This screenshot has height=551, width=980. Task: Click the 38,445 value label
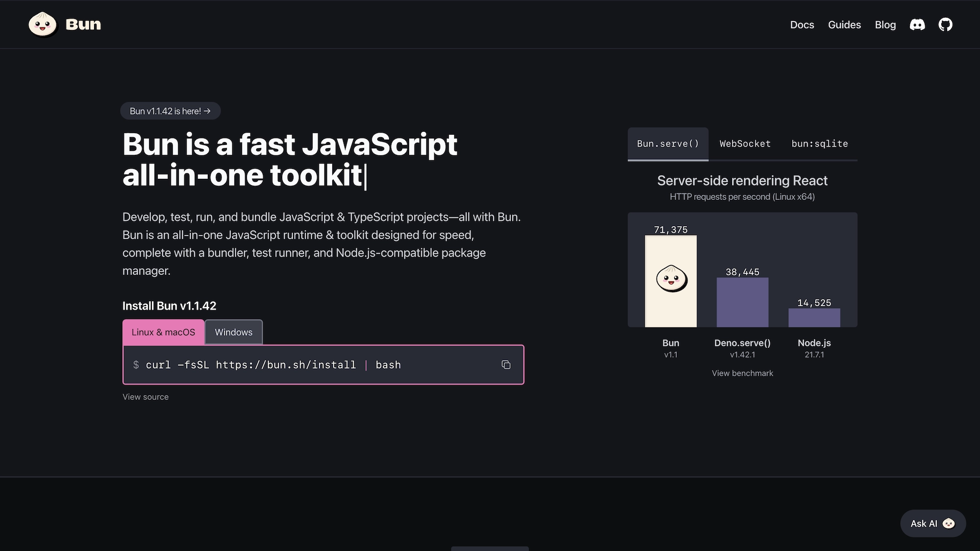[742, 272]
